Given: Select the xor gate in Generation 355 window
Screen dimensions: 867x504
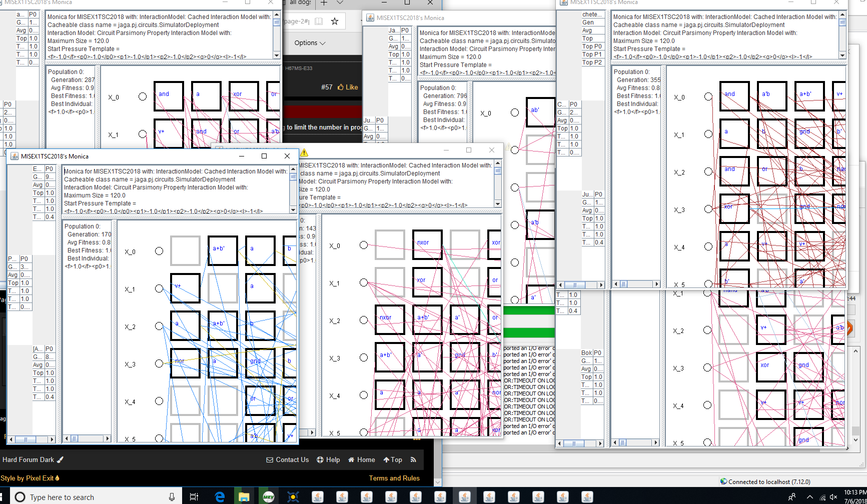Looking at the screenshot, I should (734, 209).
